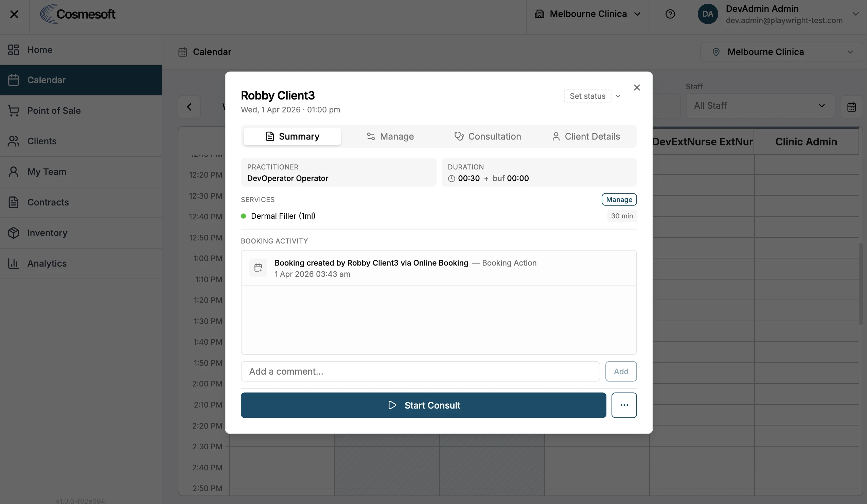Viewport: 867px width, 504px height.
Task: Click Manage next to Services
Action: [x=619, y=200]
